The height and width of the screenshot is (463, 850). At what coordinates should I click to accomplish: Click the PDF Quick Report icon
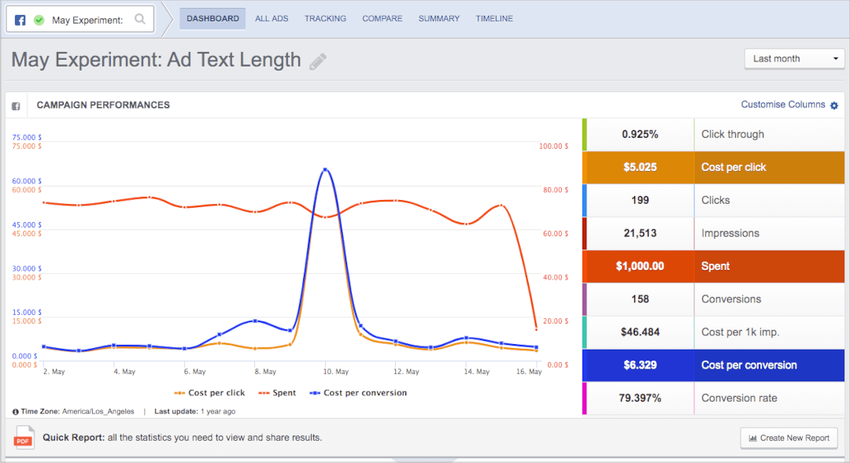pos(23,438)
